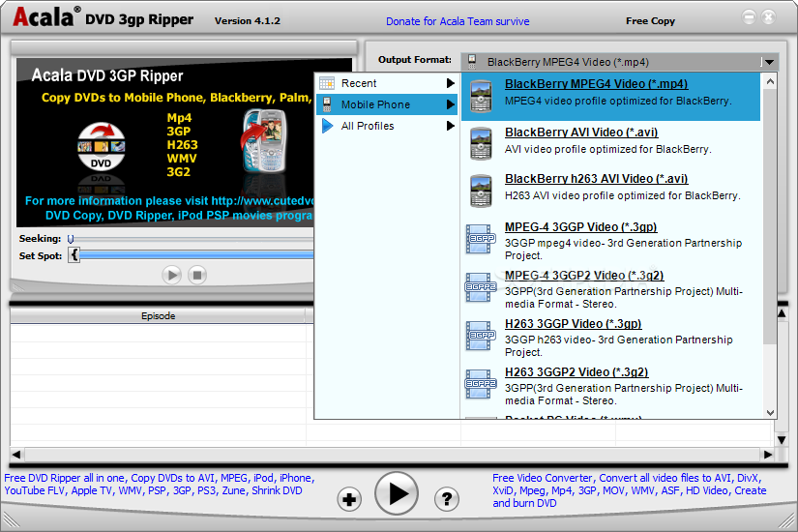Click the Output Format combo box field
The width and height of the screenshot is (798, 532).
(x=619, y=62)
